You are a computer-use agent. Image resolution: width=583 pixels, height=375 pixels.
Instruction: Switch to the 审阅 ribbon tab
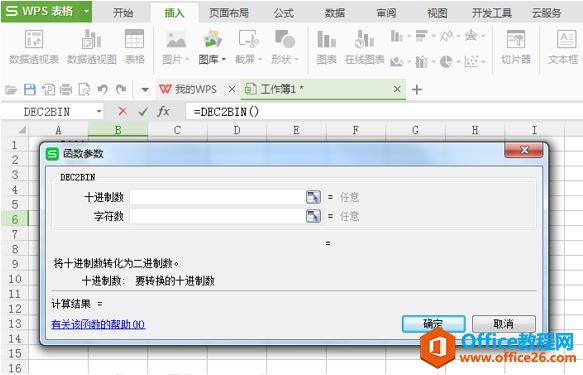tap(386, 13)
